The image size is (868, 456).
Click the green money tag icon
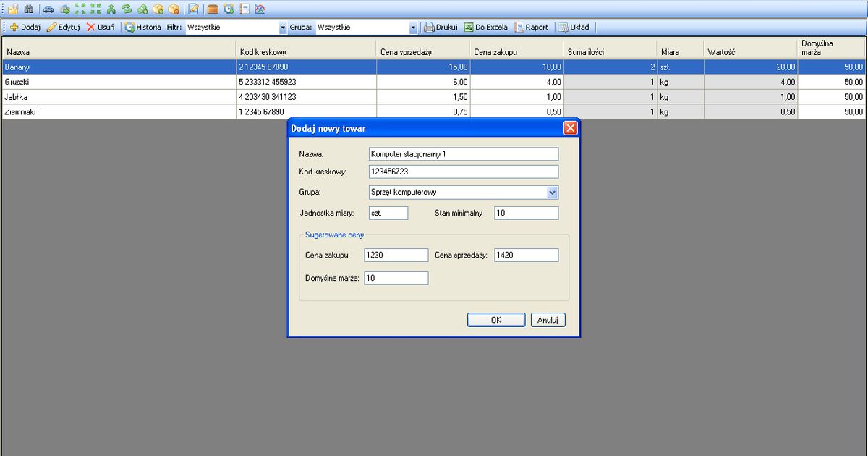142,9
